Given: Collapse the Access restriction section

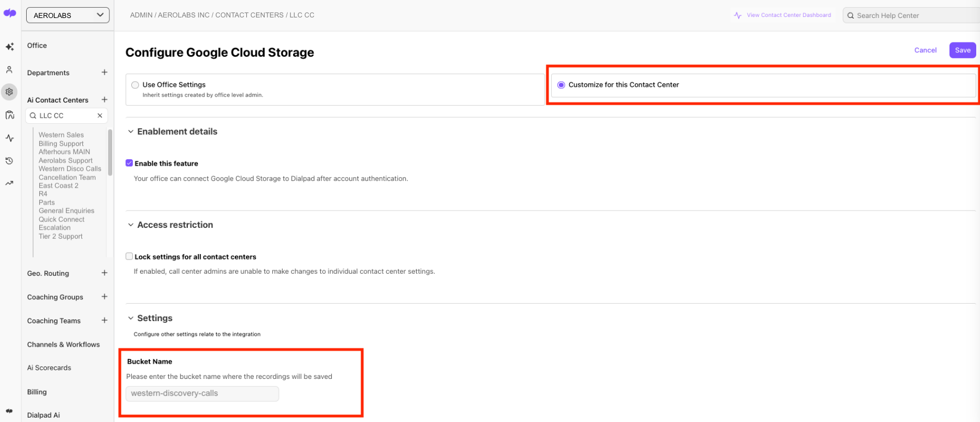Looking at the screenshot, I should 131,225.
